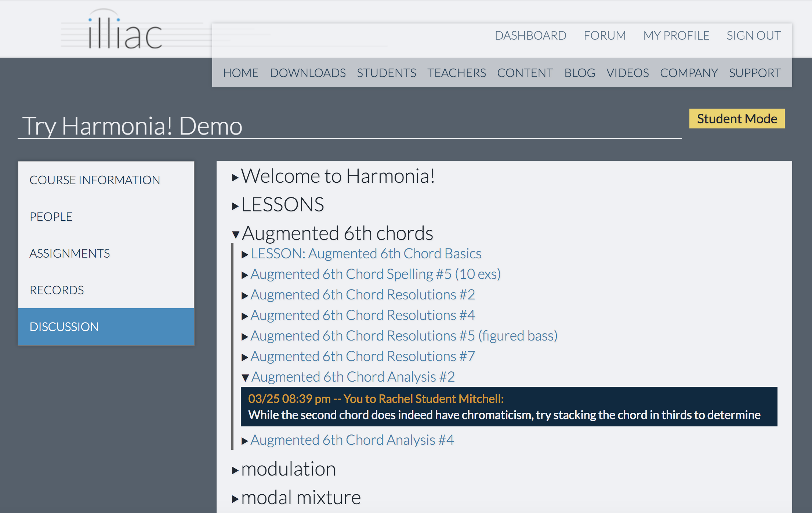Collapse the Augmented 6th chords section
Screen dimensions: 812x513
click(236, 234)
